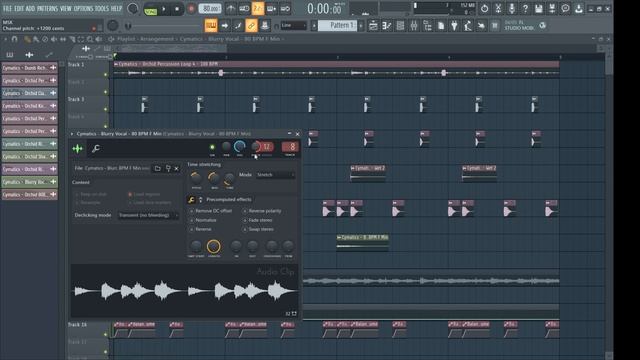Open the VIEW menu
Image resolution: width=640 pixels, height=360 pixels.
65,9
